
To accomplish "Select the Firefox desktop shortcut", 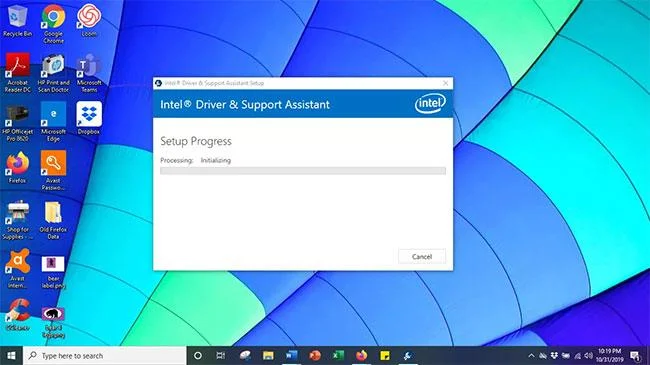I will point(17,168).
